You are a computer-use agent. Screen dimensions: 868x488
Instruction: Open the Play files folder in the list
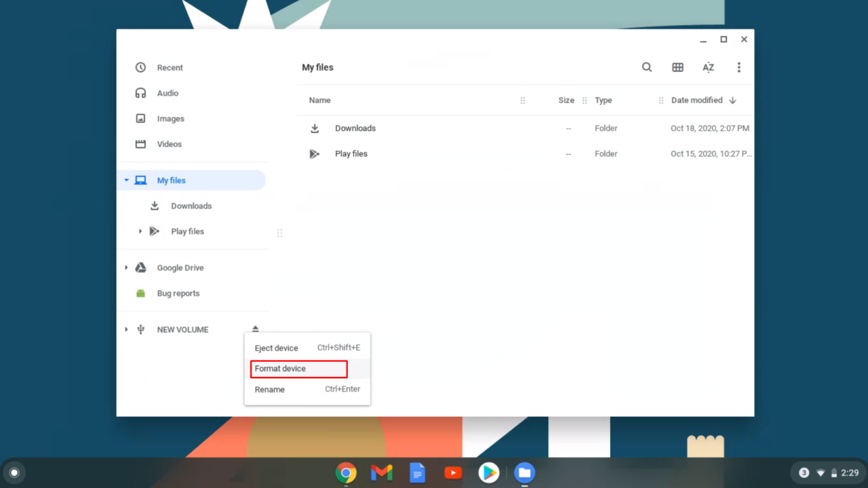(351, 153)
